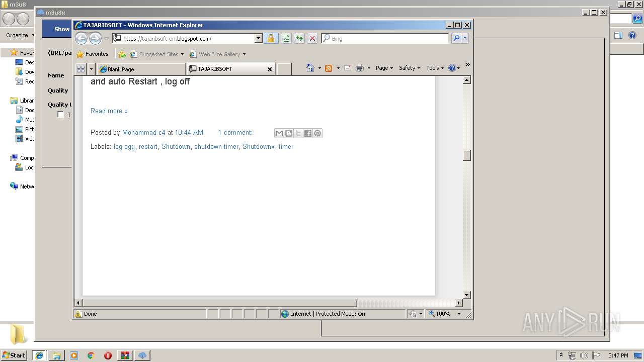The image size is (644, 362).
Task: Open the RSS feeds icon
Action: coord(329,68)
